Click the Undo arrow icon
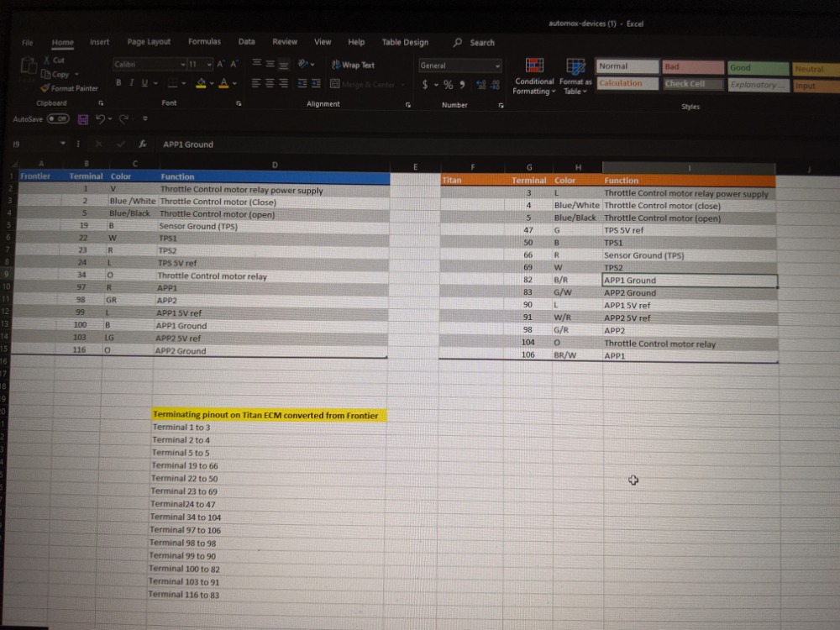Image resolution: width=840 pixels, height=630 pixels. [100, 119]
